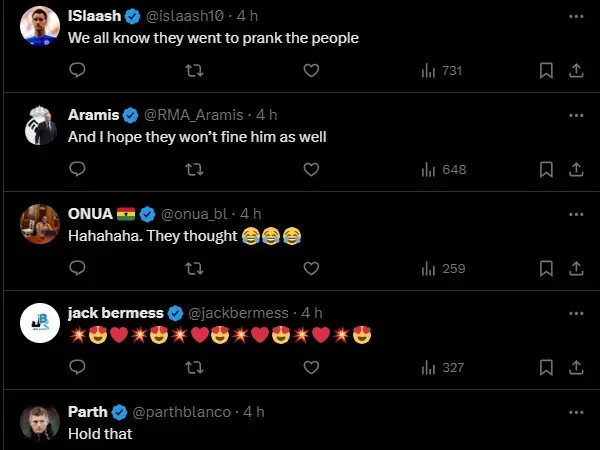
Task: View analytics showing 648 views
Action: [443, 169]
